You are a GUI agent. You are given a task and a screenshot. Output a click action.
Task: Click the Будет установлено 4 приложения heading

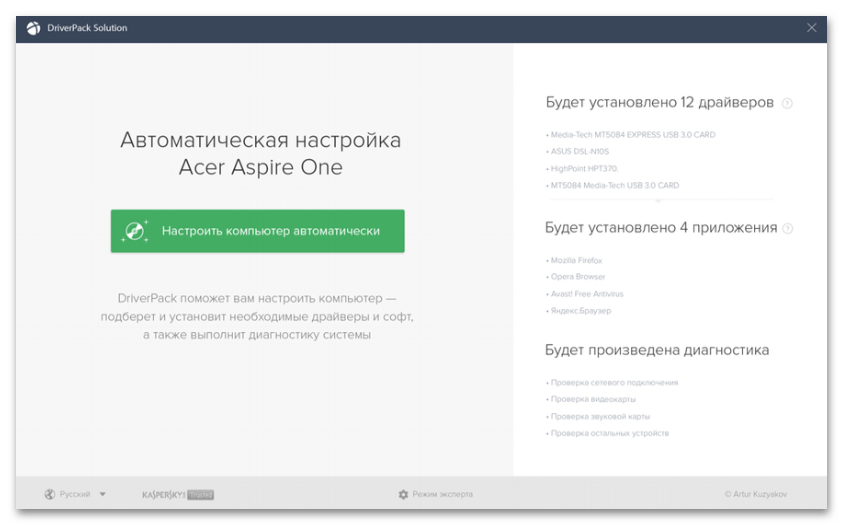661,228
